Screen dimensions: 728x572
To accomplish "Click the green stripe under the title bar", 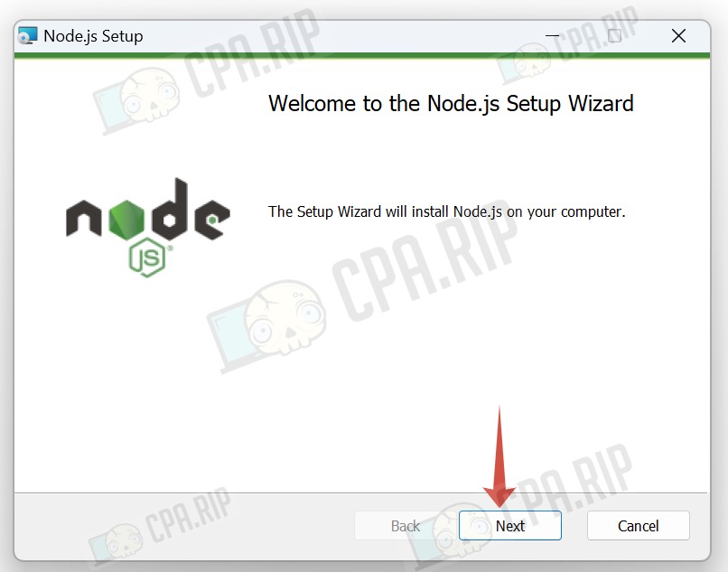I will 361,56.
